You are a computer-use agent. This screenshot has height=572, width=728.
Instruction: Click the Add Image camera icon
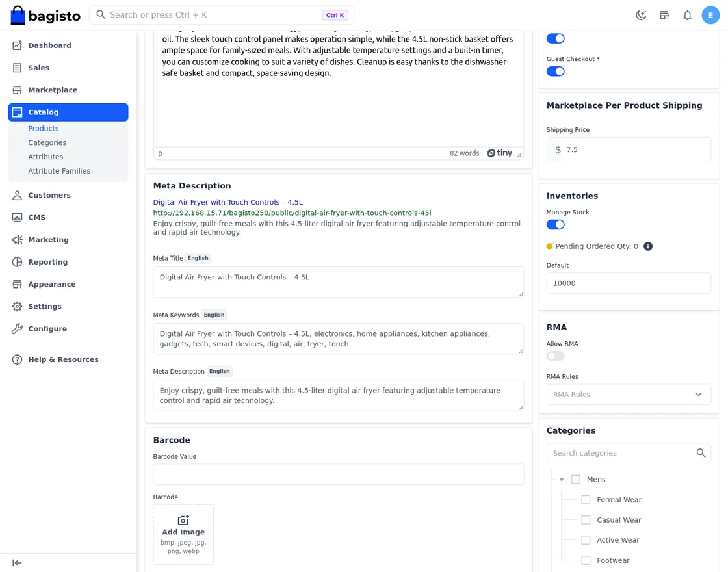[x=183, y=520]
